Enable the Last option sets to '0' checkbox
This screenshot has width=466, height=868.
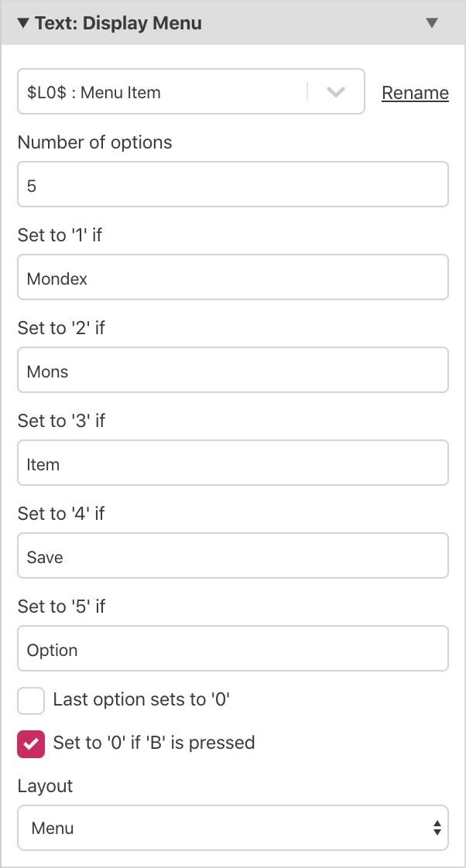point(31,701)
